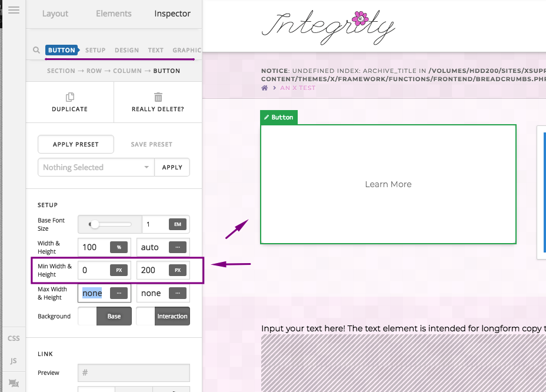Screen dimensions: 546x392
Task: Open the Max Height none unit options
Action: pyautogui.click(x=178, y=293)
